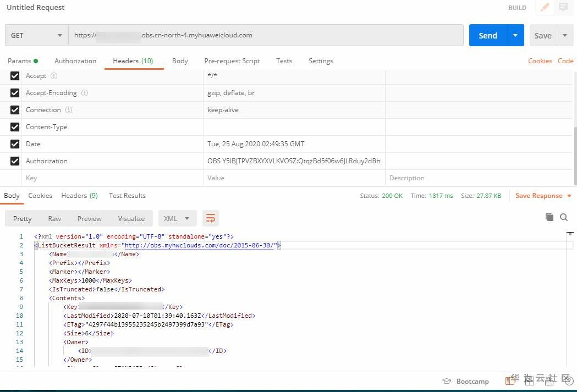Open the GET method dropdown
This screenshot has width=577, height=392.
(x=37, y=35)
